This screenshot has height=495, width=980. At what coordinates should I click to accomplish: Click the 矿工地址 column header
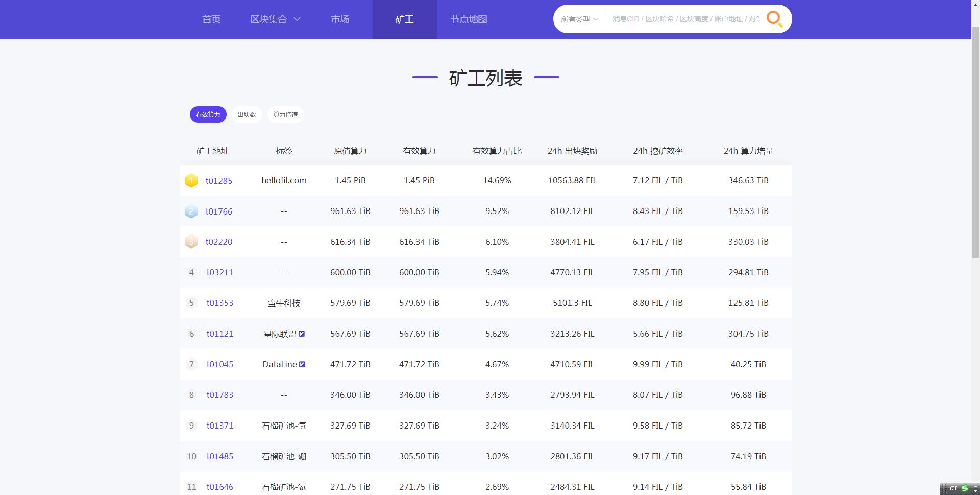click(212, 151)
